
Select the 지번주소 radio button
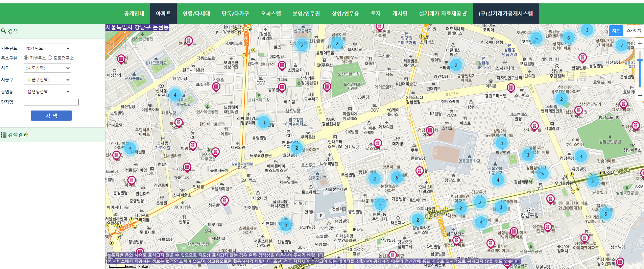(26, 58)
